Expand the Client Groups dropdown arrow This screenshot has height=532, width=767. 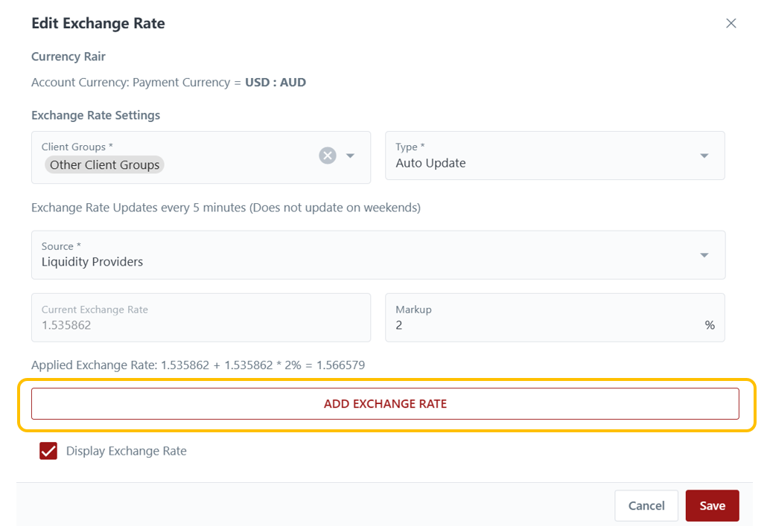tap(351, 156)
